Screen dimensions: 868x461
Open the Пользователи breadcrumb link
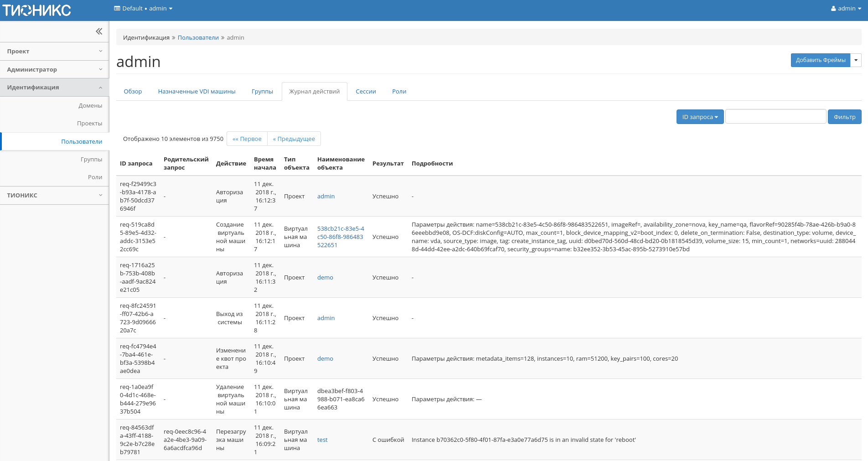coord(198,38)
